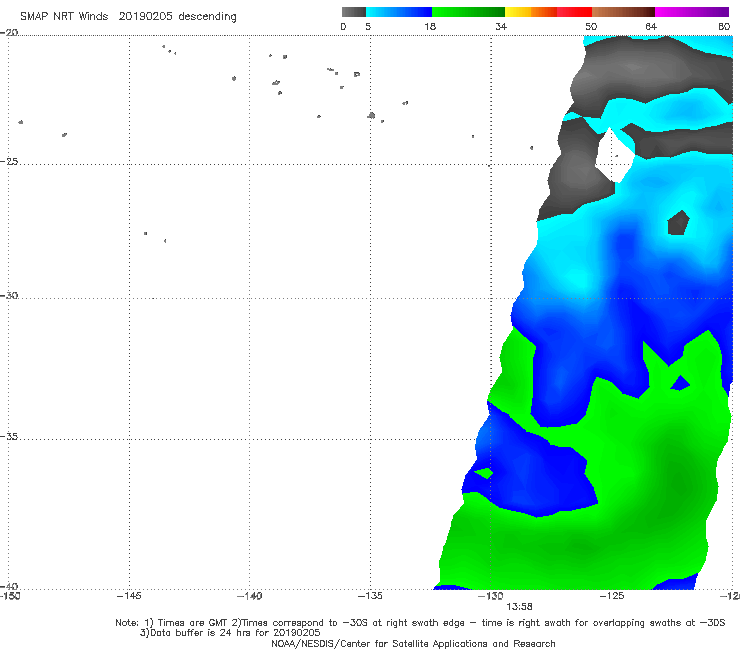Image resolution: width=740 pixels, height=650 pixels.
Task: Click the red colorbar segment near 50
Action: click(x=574, y=12)
